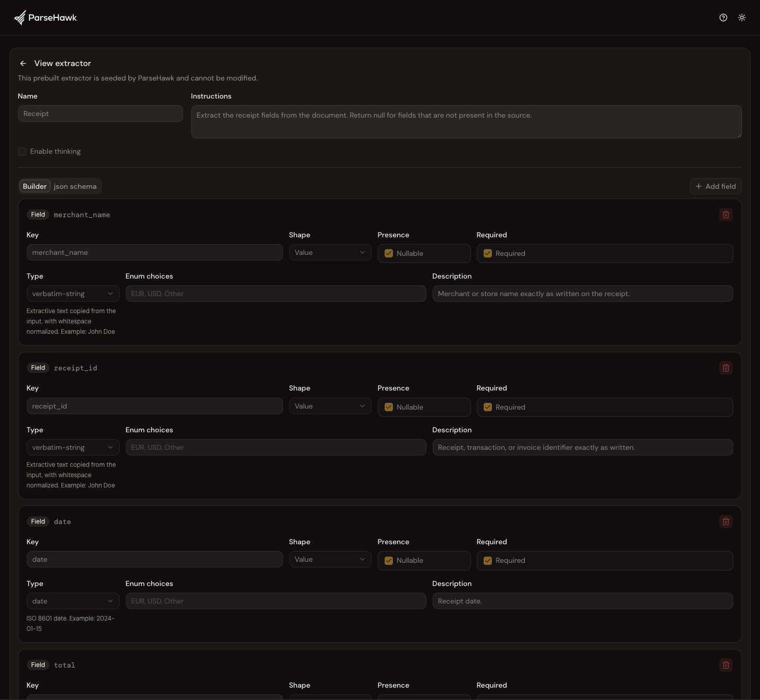Enable thinking checkbox
Viewport: 760px width, 700px height.
point(22,151)
